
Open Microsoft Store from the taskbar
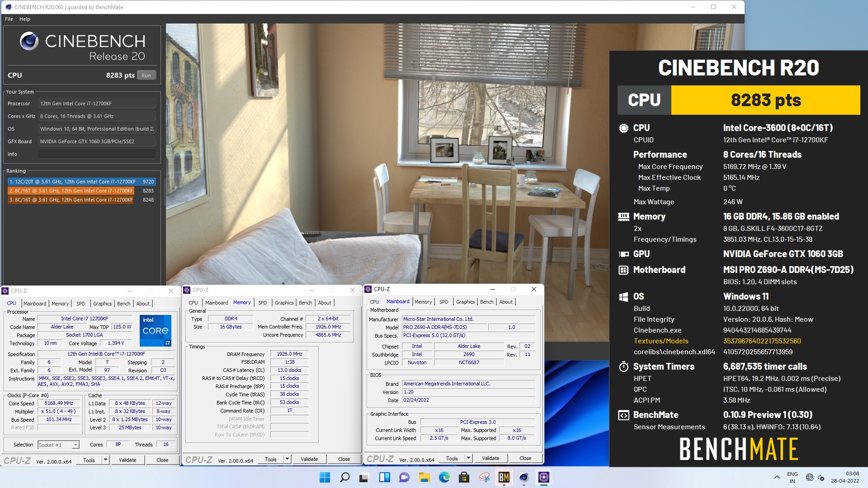coord(464,477)
